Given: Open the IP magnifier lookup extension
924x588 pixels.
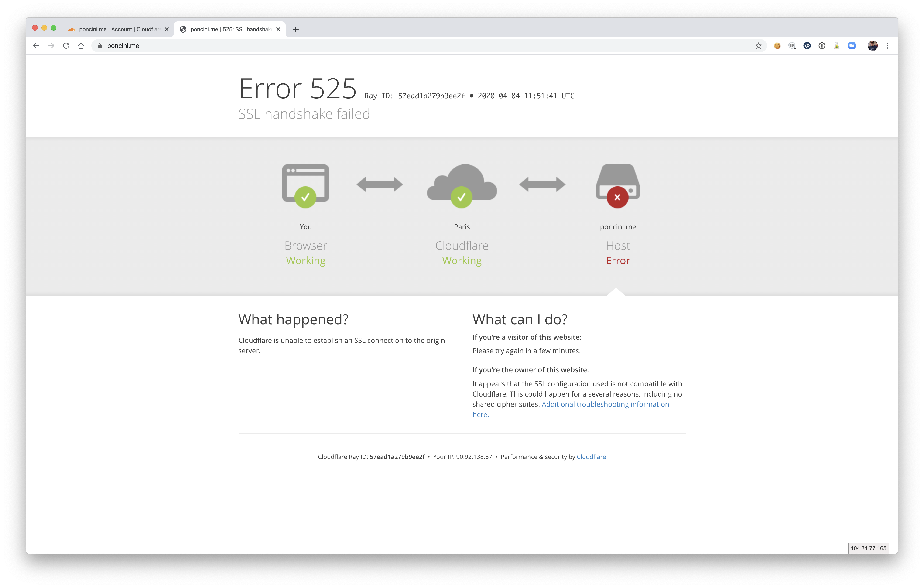Looking at the screenshot, I should coord(792,46).
